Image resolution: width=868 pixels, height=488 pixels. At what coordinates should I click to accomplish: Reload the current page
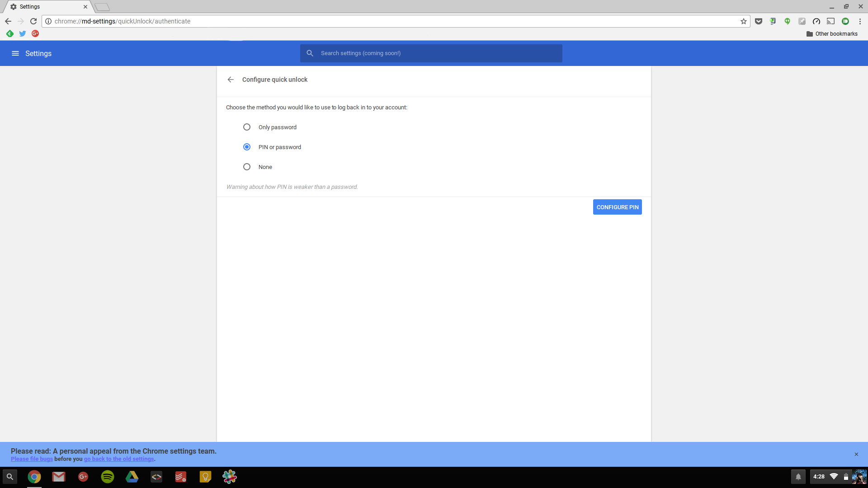33,21
